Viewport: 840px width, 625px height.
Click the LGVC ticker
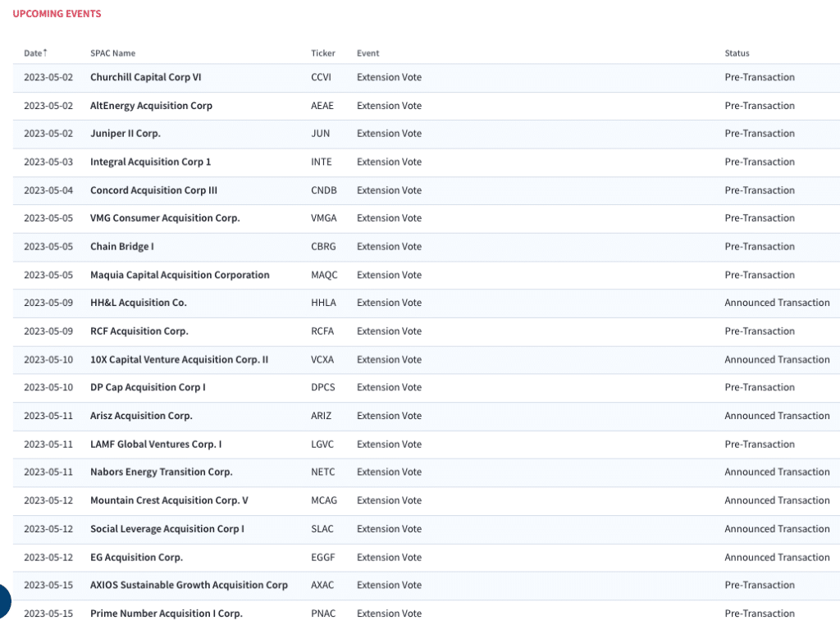click(x=322, y=444)
